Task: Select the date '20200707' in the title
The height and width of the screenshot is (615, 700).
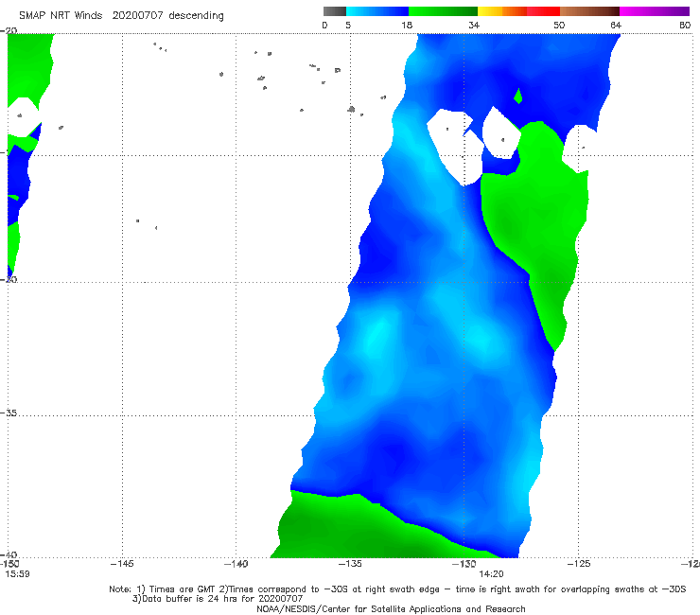Action: point(137,15)
